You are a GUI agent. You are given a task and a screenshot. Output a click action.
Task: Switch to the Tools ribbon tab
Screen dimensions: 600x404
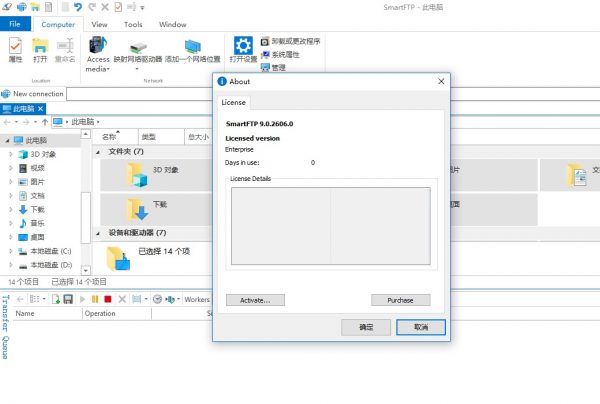coord(133,24)
